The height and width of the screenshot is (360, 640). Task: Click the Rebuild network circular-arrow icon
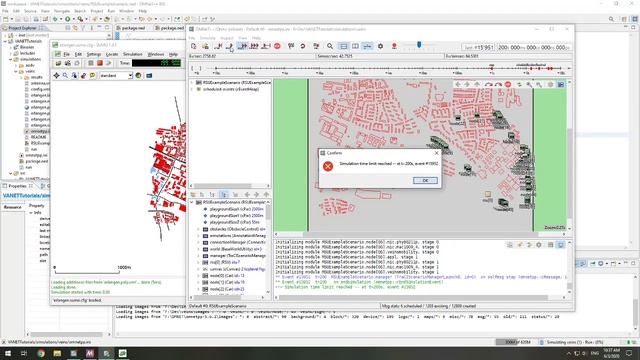[x=303, y=47]
